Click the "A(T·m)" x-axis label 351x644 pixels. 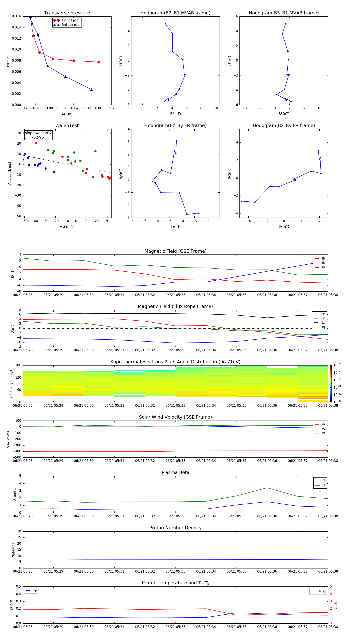coord(67,114)
